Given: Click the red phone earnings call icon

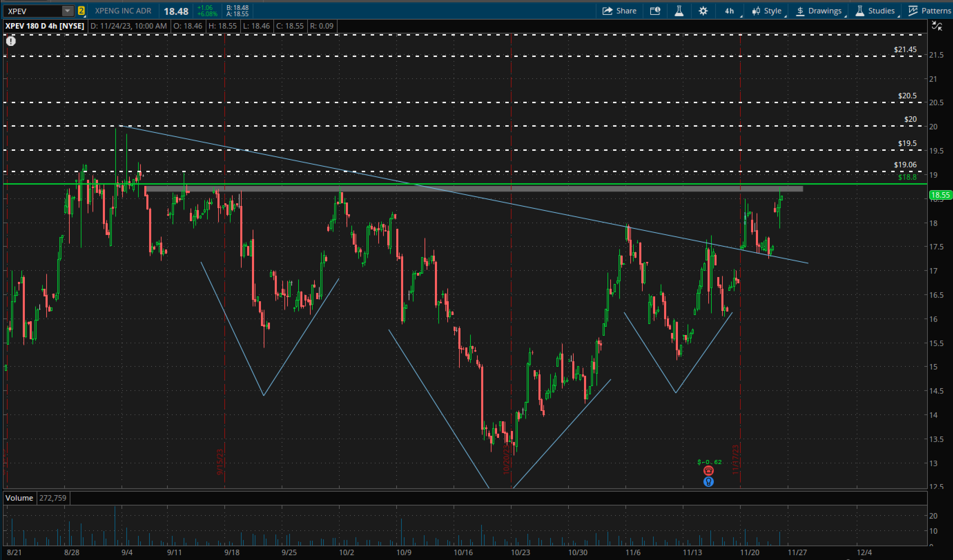Looking at the screenshot, I should 708,470.
